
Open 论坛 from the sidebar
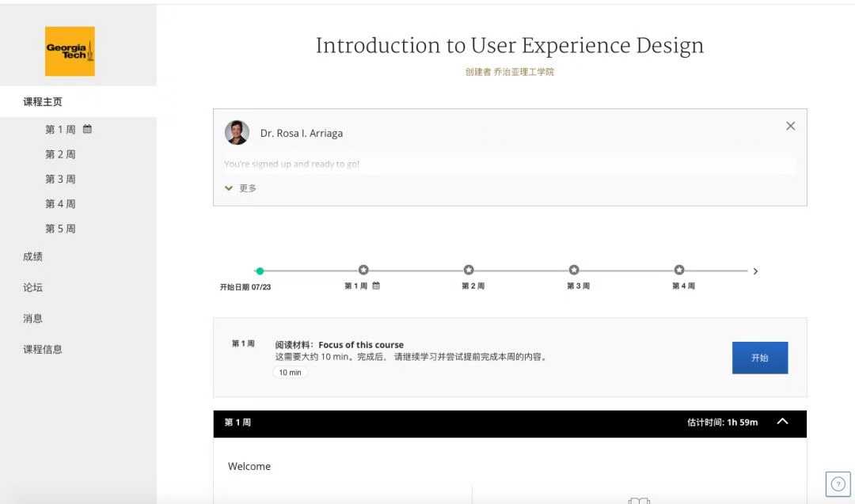(33, 287)
